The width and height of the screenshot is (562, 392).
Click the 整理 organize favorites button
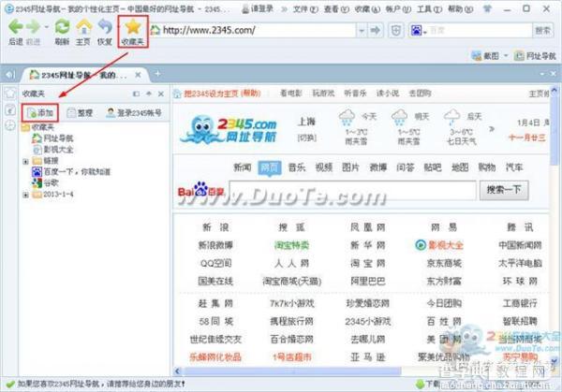[81, 113]
